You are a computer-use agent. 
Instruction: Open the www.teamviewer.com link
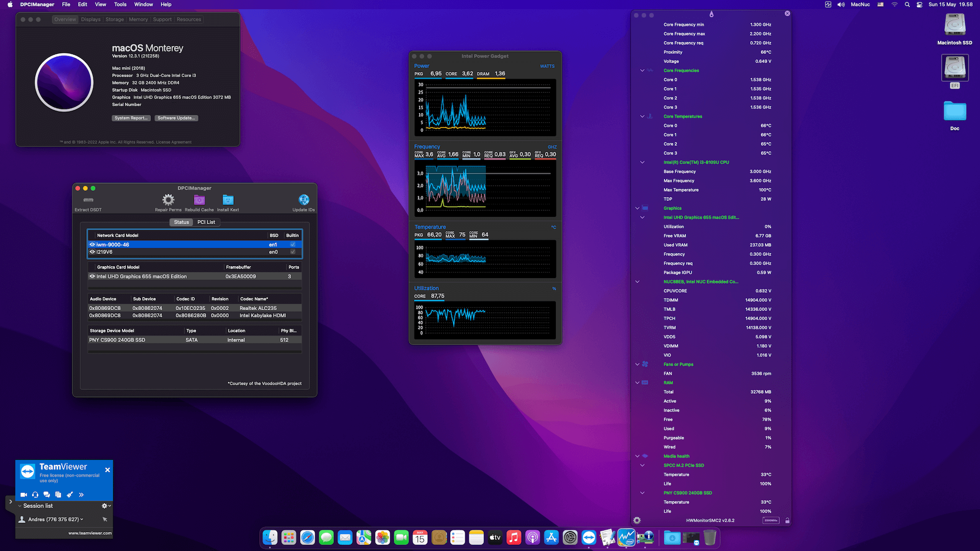90,533
